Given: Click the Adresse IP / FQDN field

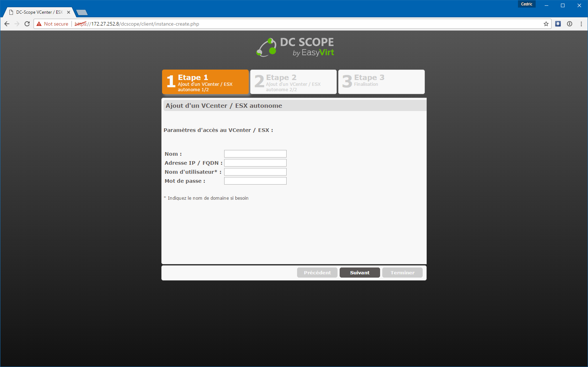Looking at the screenshot, I should [x=255, y=163].
